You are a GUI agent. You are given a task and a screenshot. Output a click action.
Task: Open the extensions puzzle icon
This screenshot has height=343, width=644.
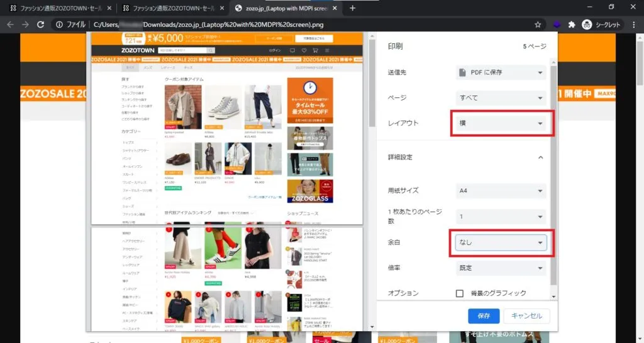[x=571, y=24]
